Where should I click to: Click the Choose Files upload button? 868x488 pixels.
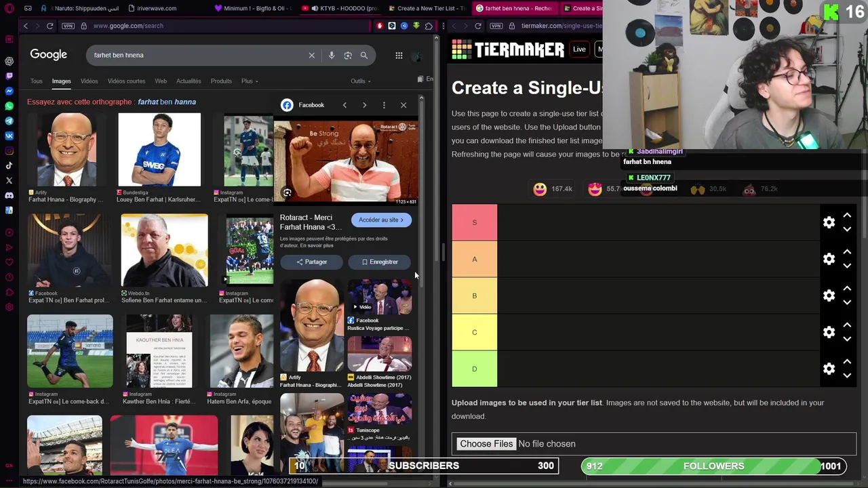(x=486, y=444)
